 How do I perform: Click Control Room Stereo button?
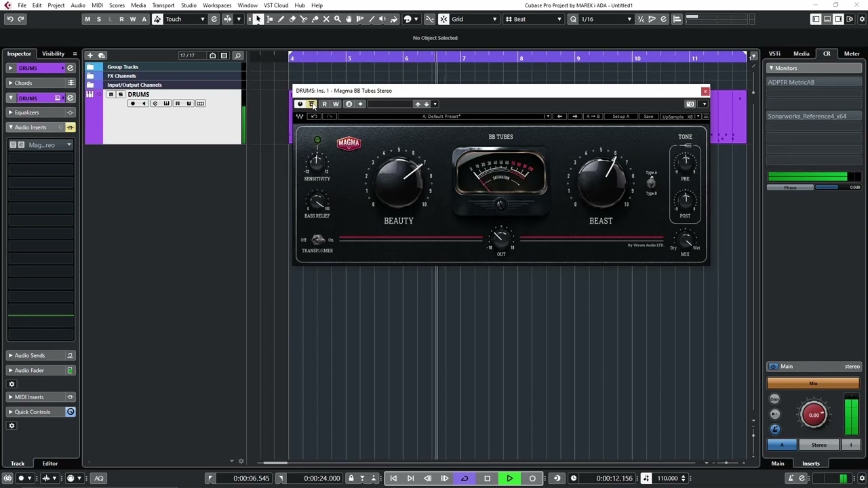[818, 445]
